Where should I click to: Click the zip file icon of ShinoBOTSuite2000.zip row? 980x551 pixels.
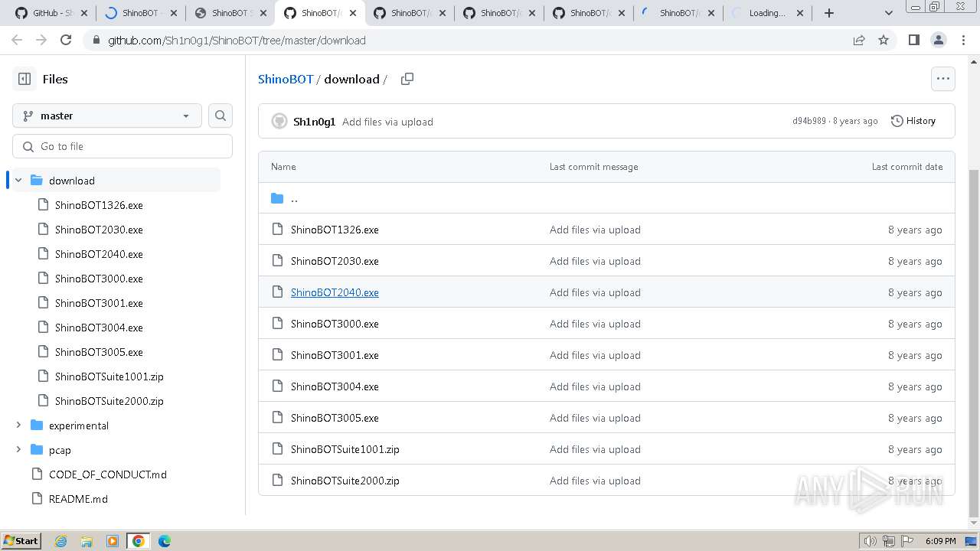[277, 481]
